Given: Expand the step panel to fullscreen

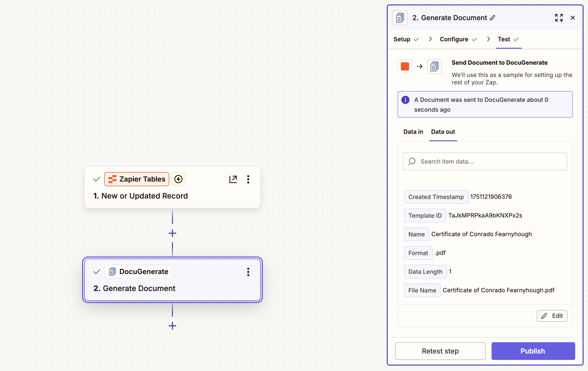Looking at the screenshot, I should (559, 18).
